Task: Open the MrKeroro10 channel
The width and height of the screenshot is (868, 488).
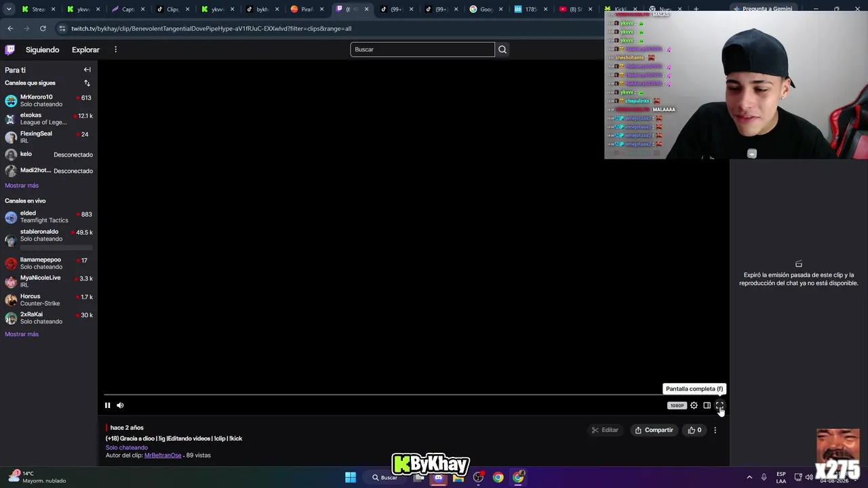Action: click(48, 100)
